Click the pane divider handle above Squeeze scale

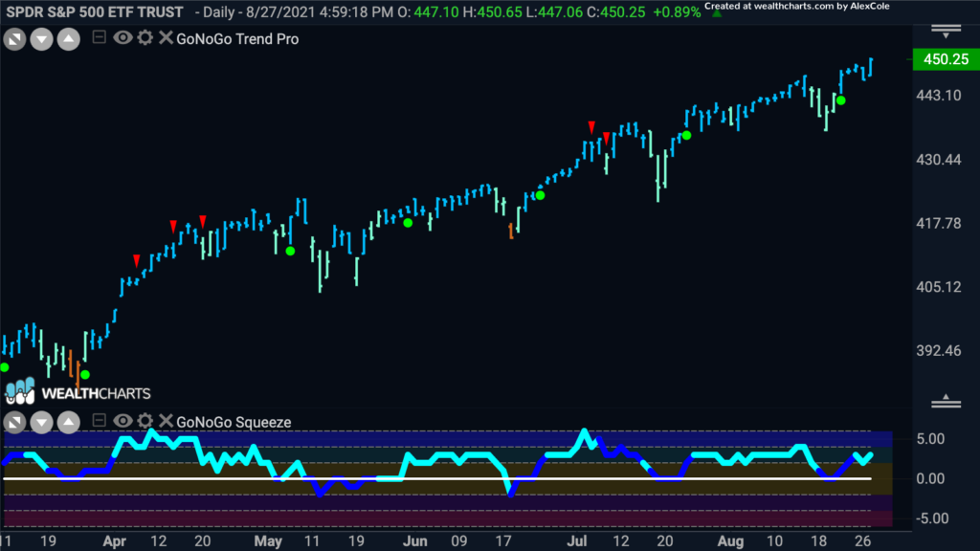[x=946, y=402]
